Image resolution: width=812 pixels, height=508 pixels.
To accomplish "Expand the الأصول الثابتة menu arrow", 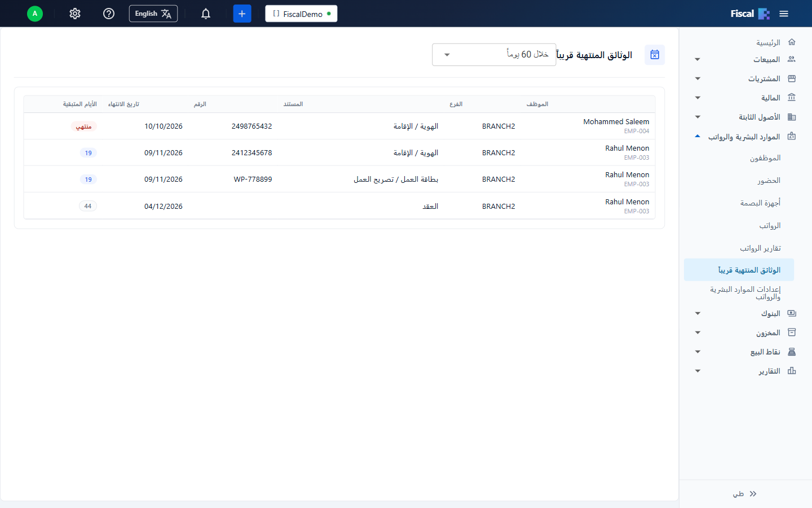I will tap(698, 117).
